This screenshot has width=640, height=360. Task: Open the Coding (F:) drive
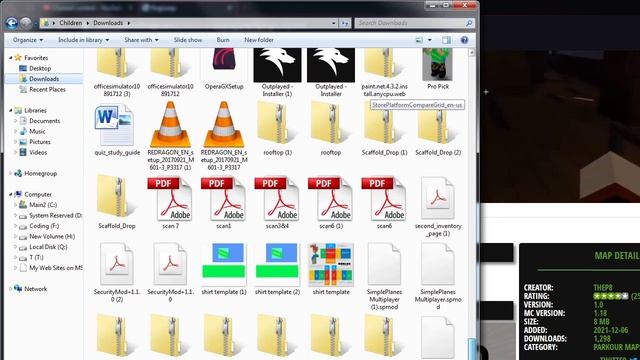point(44,226)
